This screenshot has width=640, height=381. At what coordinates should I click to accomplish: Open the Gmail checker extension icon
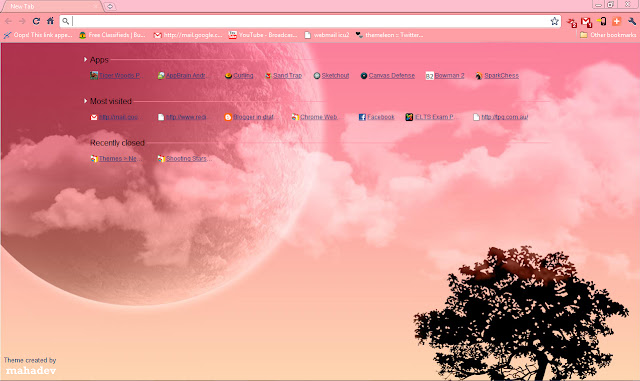[586, 22]
